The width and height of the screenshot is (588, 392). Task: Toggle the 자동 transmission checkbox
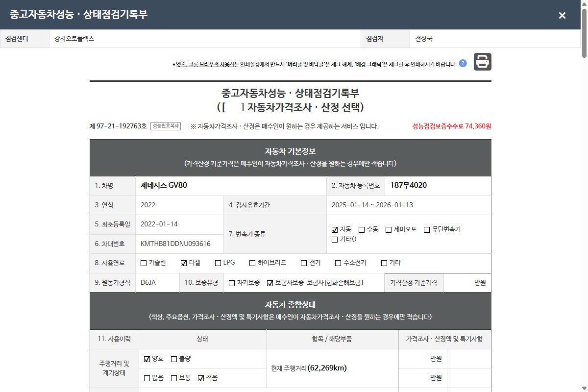(335, 229)
